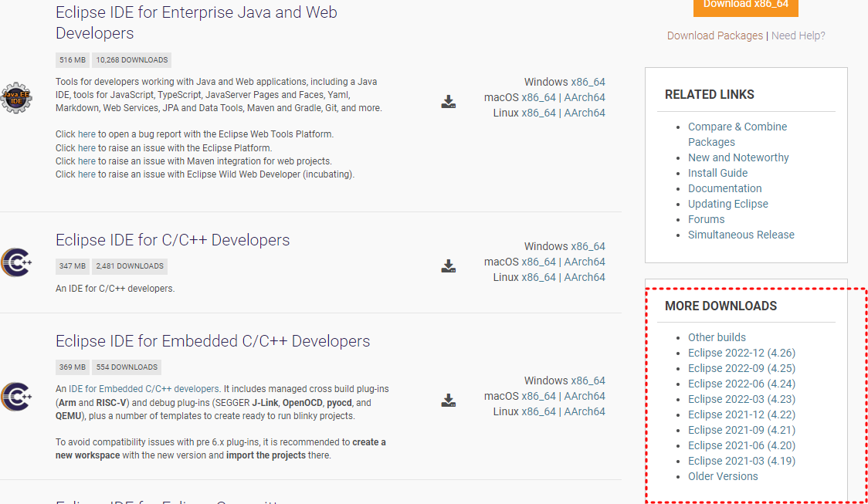The height and width of the screenshot is (504, 868).
Task: Open the Install Guide link
Action: coord(717,173)
